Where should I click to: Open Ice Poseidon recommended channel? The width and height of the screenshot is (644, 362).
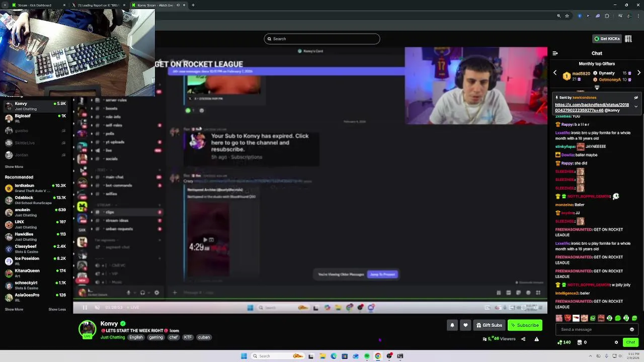(35, 261)
